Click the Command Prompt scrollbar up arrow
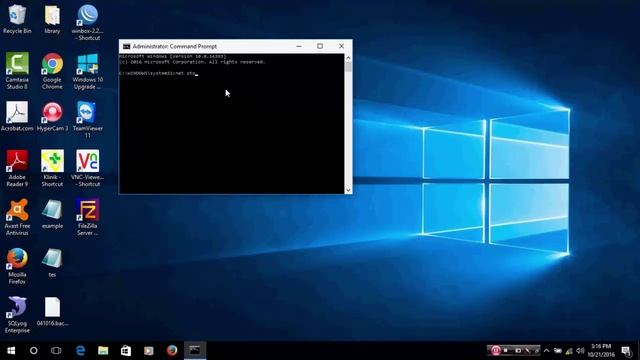640x360 pixels. tap(348, 58)
